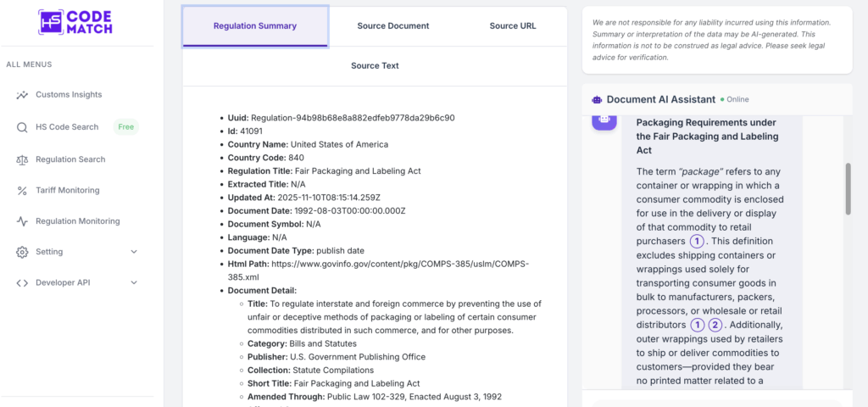Screen dimensions: 868x407
Task: Click the HS Code Search magnifier icon
Action: 22,127
